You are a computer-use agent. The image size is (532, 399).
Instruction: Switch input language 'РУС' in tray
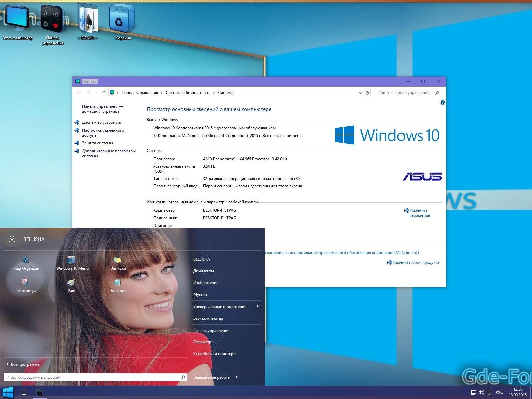coord(499,393)
